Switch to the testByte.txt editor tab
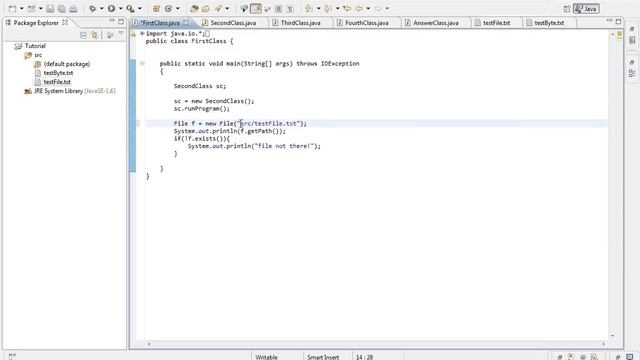Viewport: 640px width, 360px height. coord(549,23)
